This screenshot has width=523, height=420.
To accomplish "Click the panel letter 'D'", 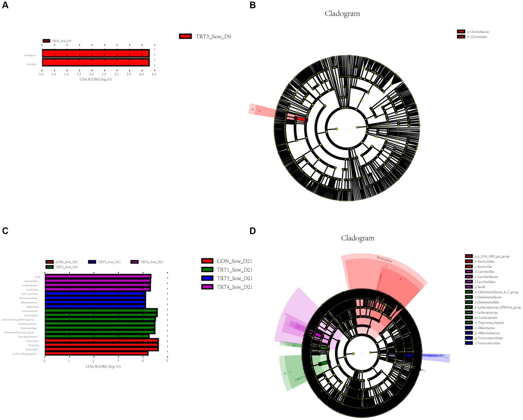I will coord(253,231).
